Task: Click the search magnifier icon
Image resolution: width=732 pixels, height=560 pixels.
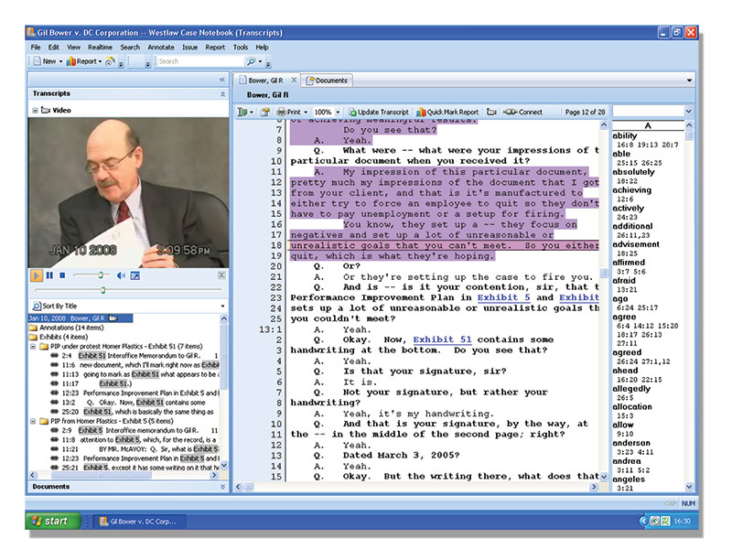Action: 251,61
